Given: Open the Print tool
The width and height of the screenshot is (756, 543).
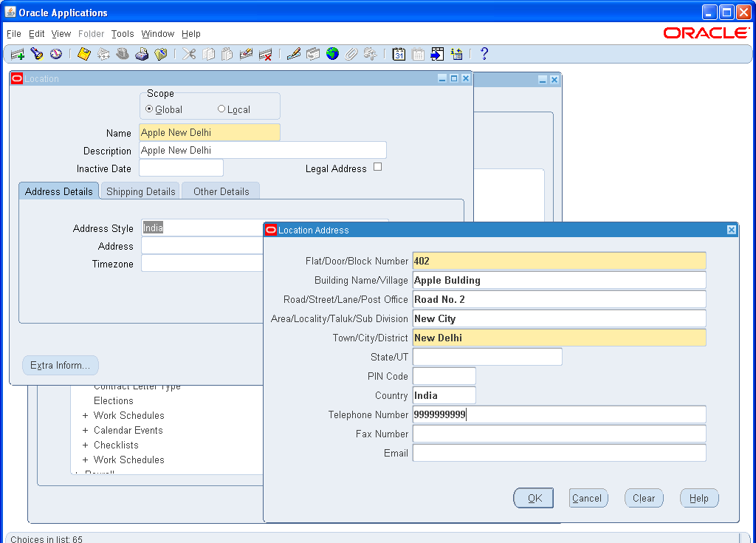Looking at the screenshot, I should coord(142,53).
